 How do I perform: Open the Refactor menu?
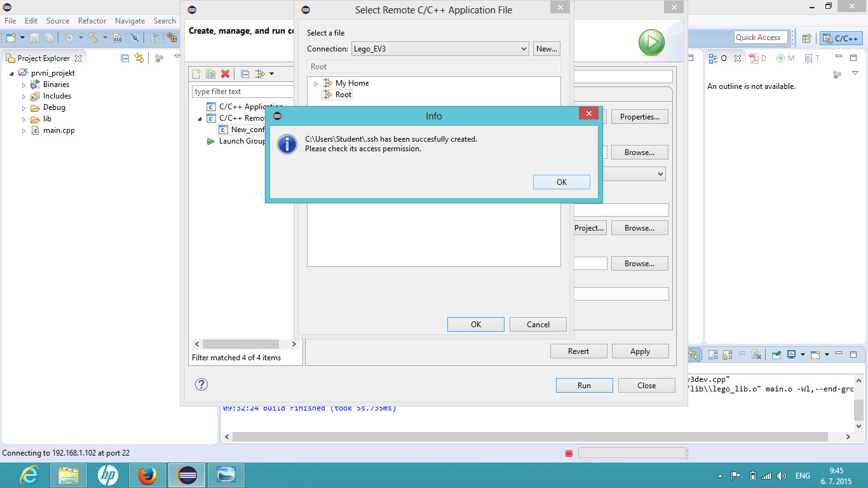[92, 21]
